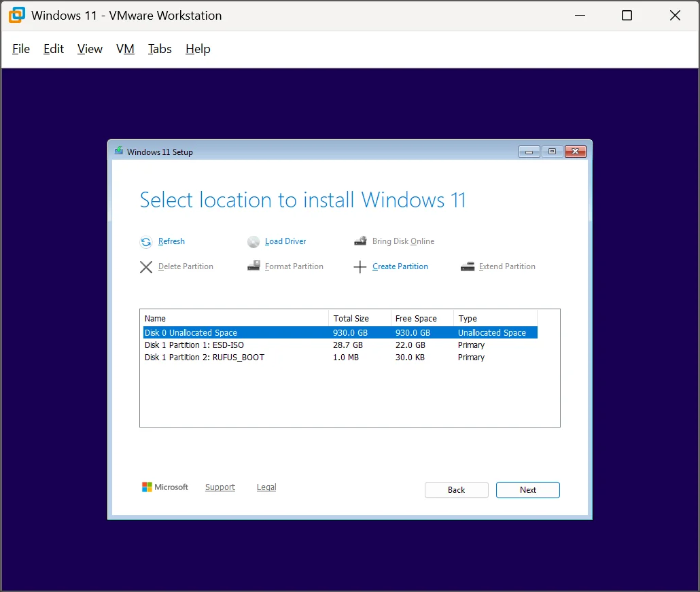700x592 pixels.
Task: Open the Support link
Action: 220,487
